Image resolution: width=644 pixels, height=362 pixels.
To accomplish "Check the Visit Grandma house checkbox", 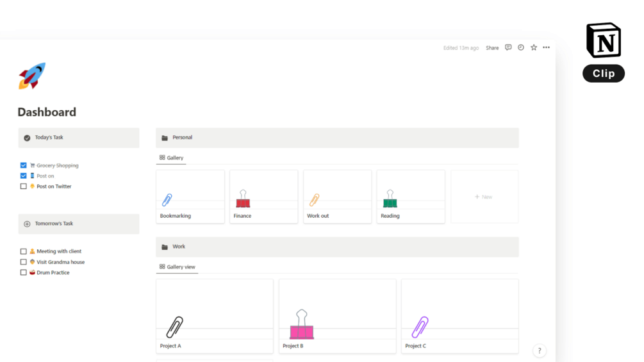I will [24, 262].
